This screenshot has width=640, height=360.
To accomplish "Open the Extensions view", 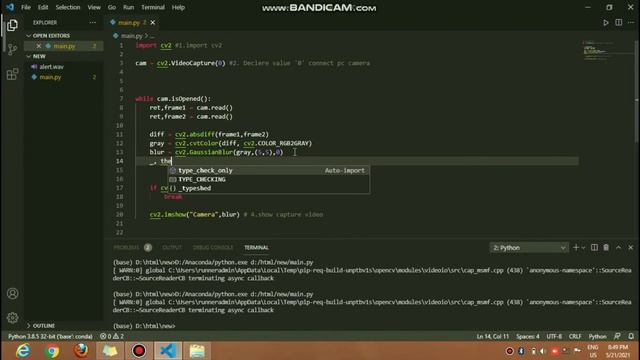I will tap(12, 74).
